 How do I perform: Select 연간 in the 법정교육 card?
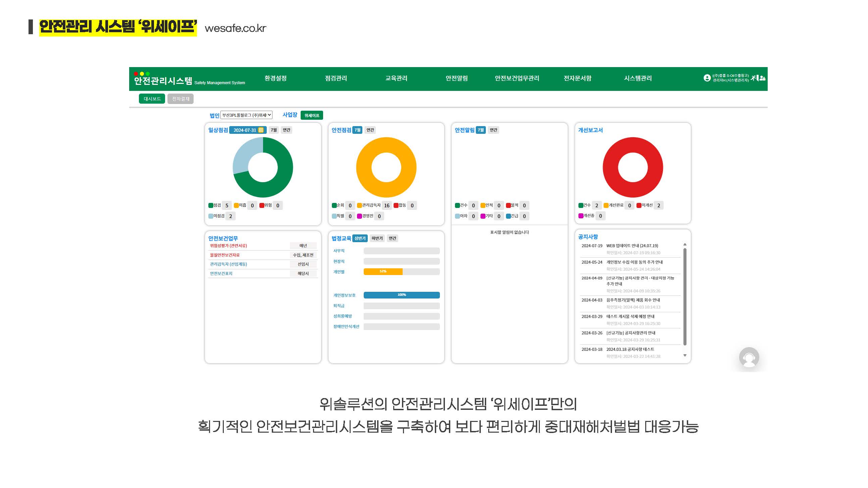(393, 238)
